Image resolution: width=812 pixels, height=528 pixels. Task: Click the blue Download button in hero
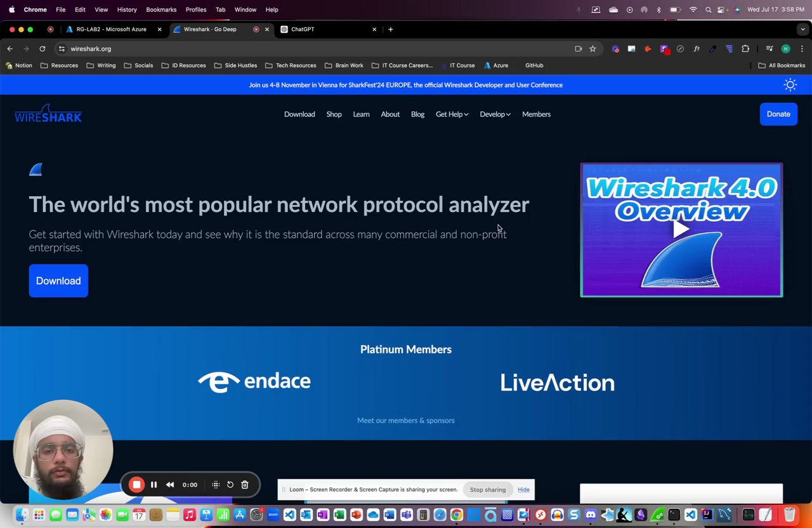(x=58, y=280)
